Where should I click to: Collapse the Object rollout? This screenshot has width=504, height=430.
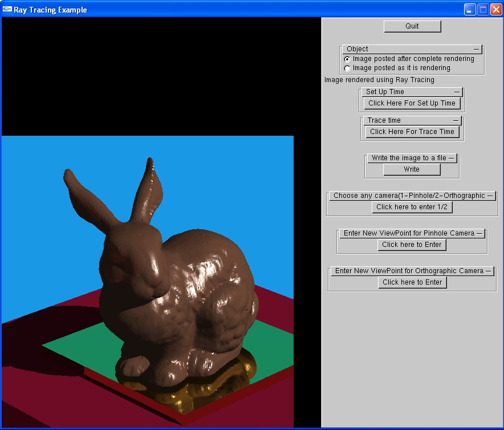click(x=412, y=49)
